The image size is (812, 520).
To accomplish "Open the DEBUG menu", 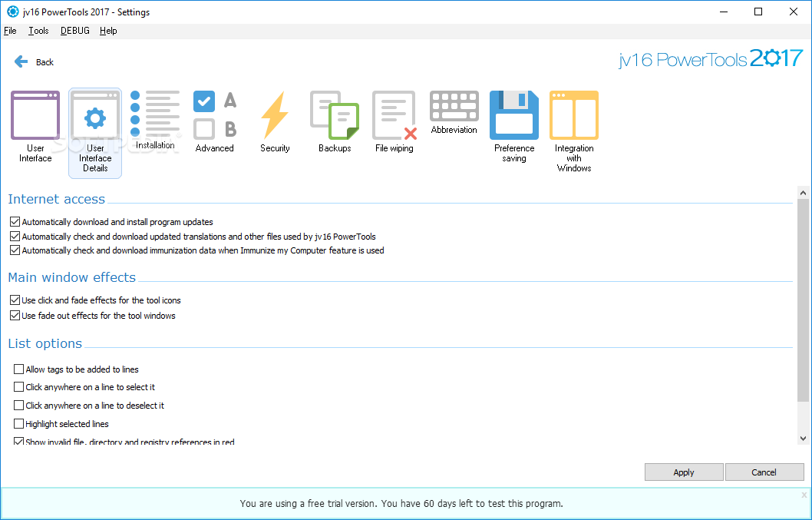I will (75, 31).
